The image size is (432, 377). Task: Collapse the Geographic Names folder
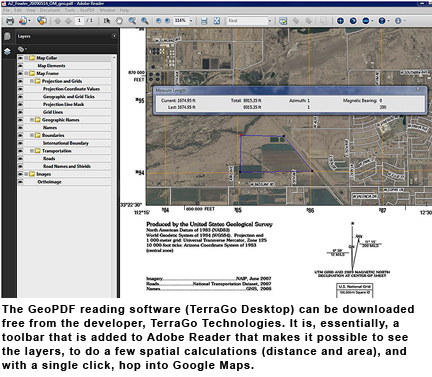32,120
